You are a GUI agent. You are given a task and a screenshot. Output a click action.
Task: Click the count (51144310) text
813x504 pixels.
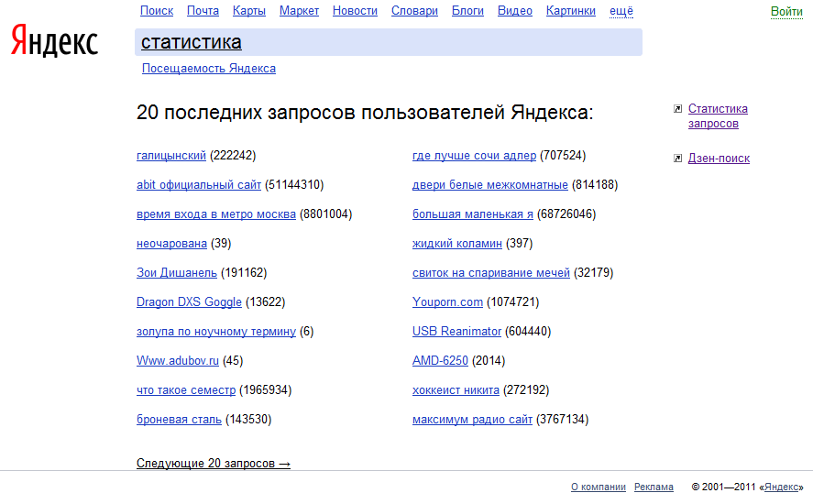294,185
